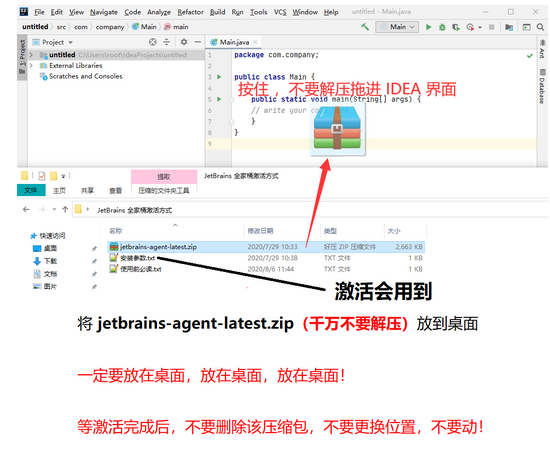Viewport: 550px width, 449px height.
Task: Open the Help menu
Action: click(331, 12)
